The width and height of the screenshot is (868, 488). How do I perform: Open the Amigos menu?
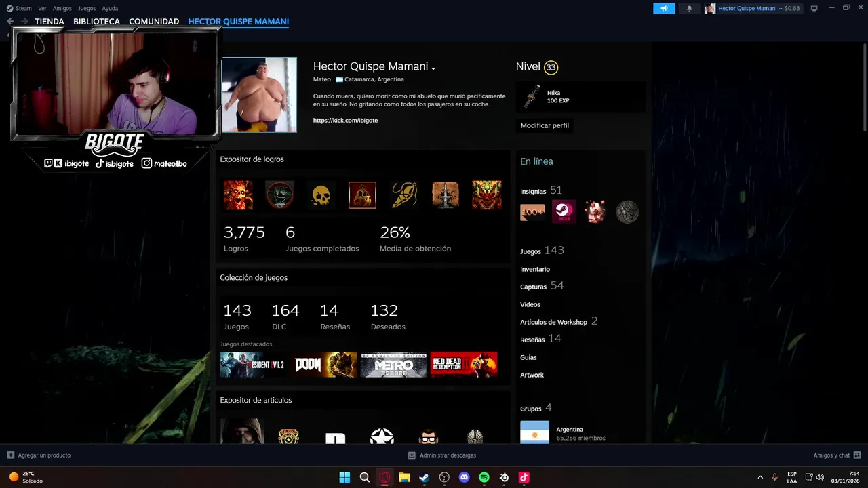62,9
